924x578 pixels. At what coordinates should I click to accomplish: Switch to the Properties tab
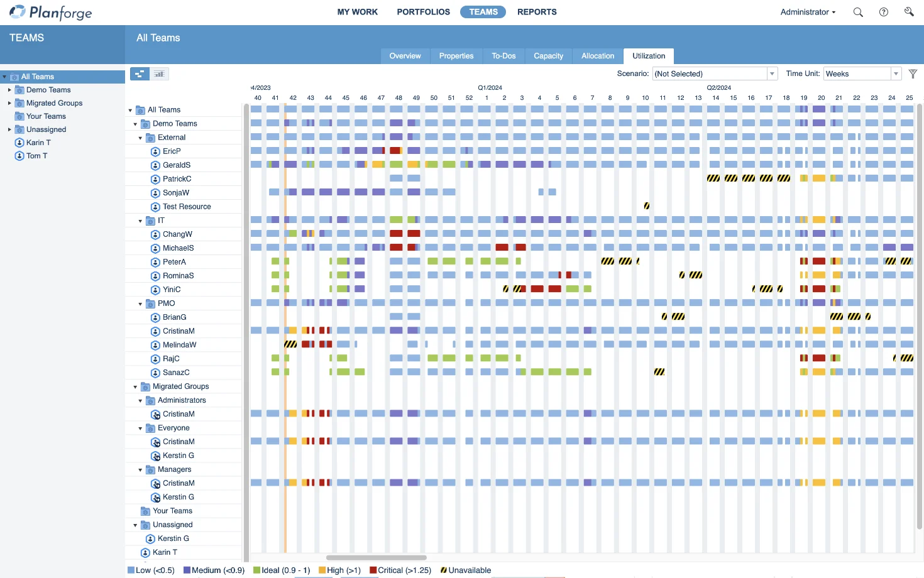pyautogui.click(x=456, y=56)
